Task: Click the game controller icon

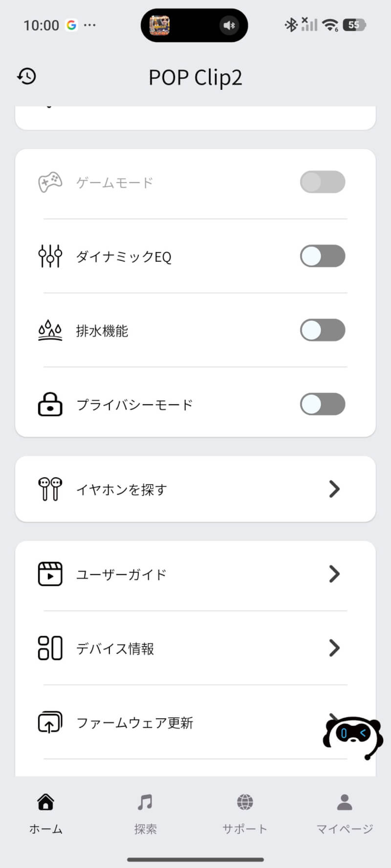Action: coord(50,183)
